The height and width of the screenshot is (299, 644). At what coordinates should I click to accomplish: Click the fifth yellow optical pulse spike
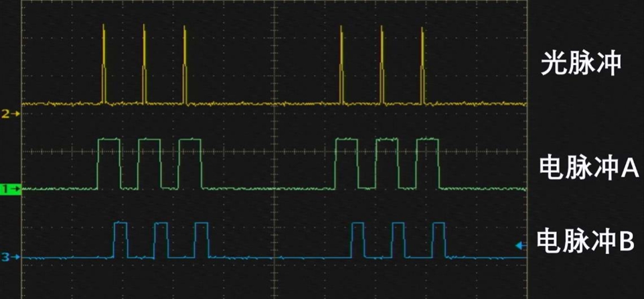click(x=382, y=67)
